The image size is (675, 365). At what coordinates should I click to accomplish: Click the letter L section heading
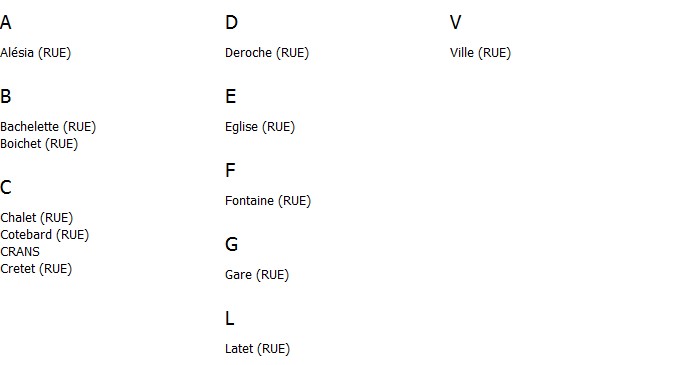tap(230, 319)
